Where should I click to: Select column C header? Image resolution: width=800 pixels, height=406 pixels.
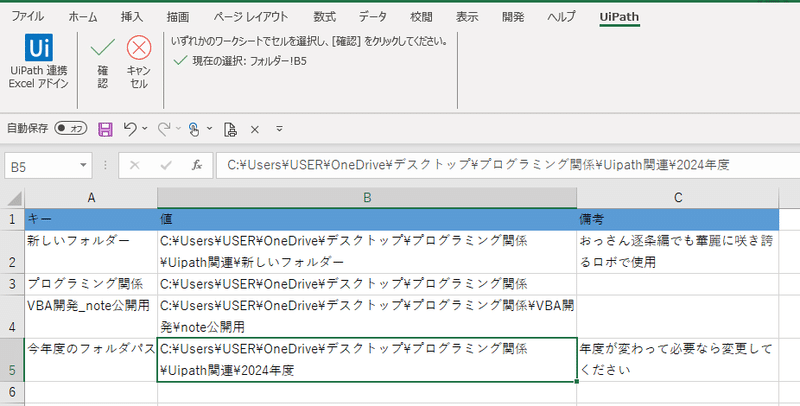click(678, 198)
